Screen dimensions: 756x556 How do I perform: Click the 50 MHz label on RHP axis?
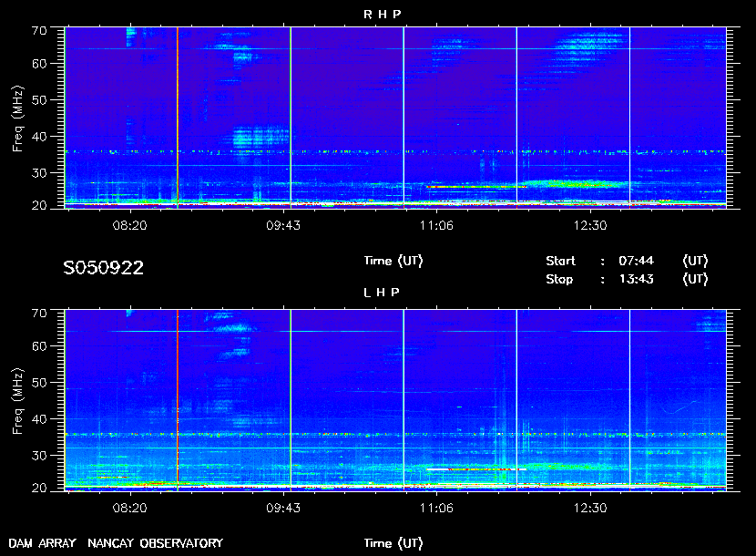point(39,100)
